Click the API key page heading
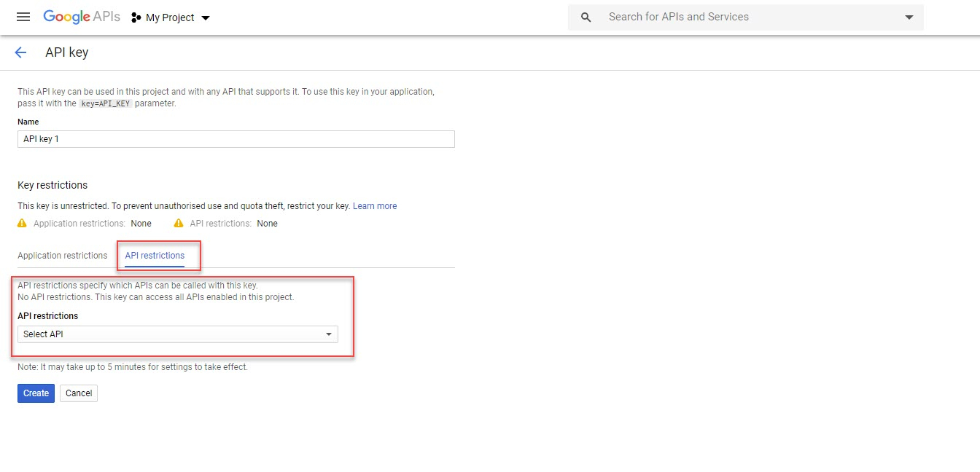 67,52
